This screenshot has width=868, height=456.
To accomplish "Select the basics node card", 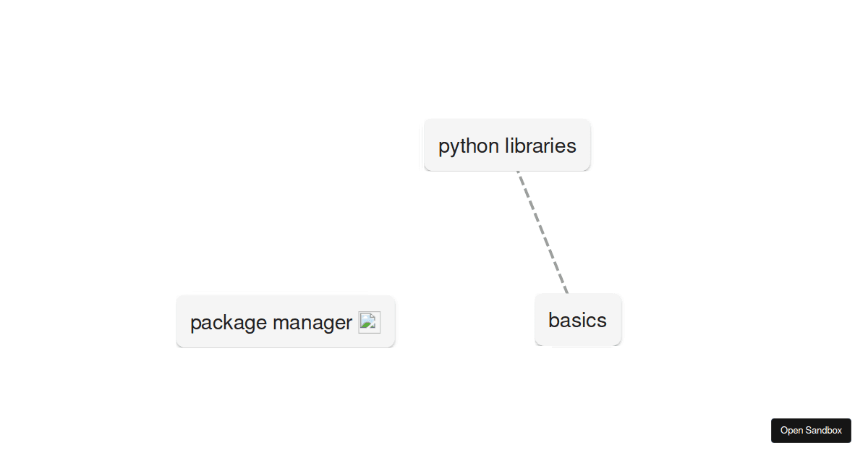I will click(578, 319).
